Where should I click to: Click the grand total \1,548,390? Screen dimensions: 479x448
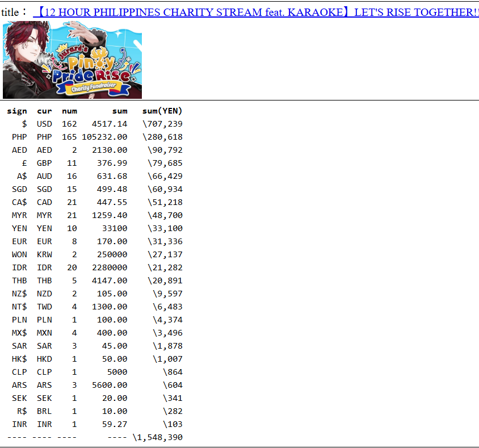point(157,438)
